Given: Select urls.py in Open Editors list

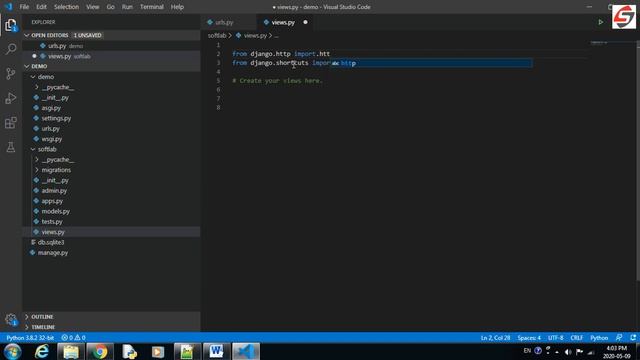Looking at the screenshot, I should click(x=111, y=46).
